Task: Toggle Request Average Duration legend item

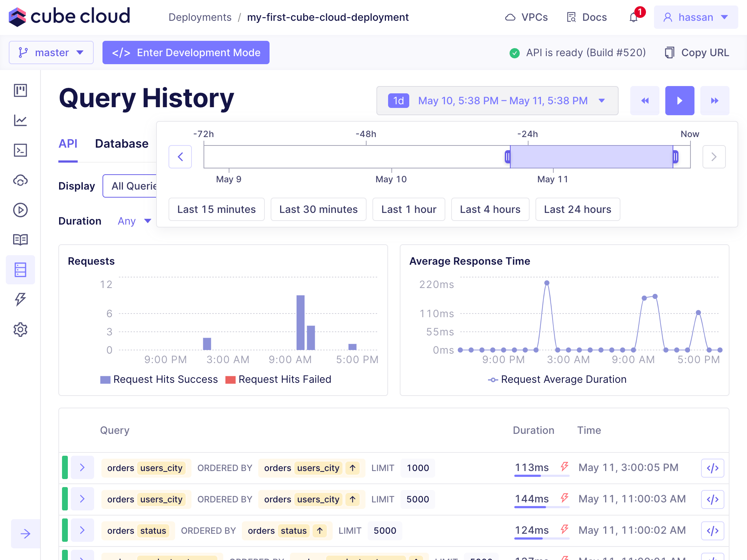Action: pyautogui.click(x=557, y=380)
